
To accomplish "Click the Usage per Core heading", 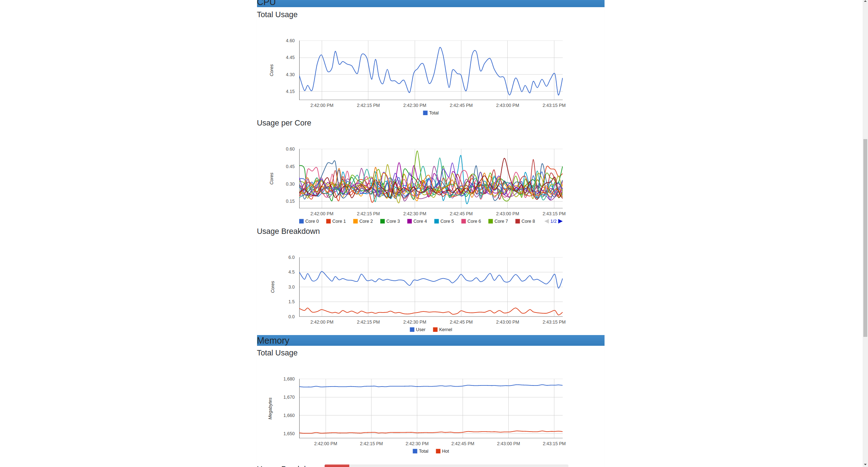I will pos(284,123).
